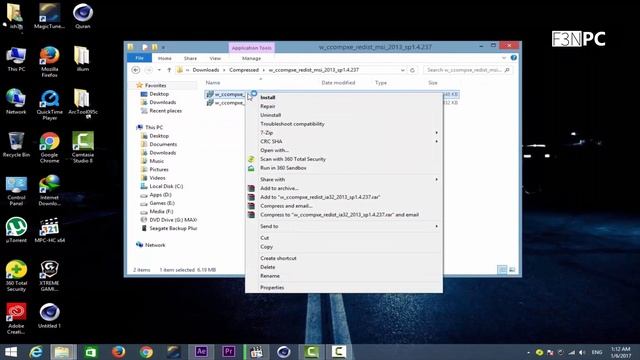Open Adobe Creative Cloud desktop shortcut
The height and width of the screenshot is (360, 640).
16,318
